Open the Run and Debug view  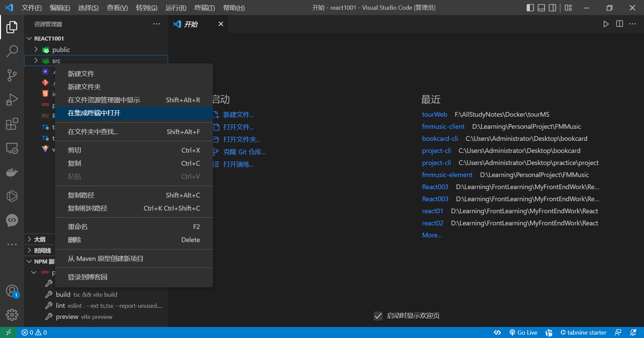click(12, 100)
